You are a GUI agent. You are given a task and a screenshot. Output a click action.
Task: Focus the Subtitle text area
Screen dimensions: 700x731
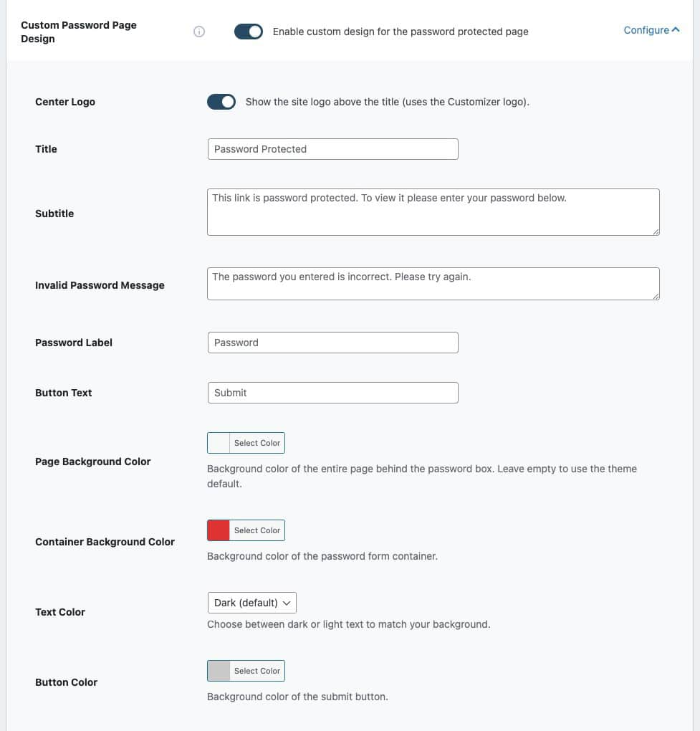[x=433, y=212]
